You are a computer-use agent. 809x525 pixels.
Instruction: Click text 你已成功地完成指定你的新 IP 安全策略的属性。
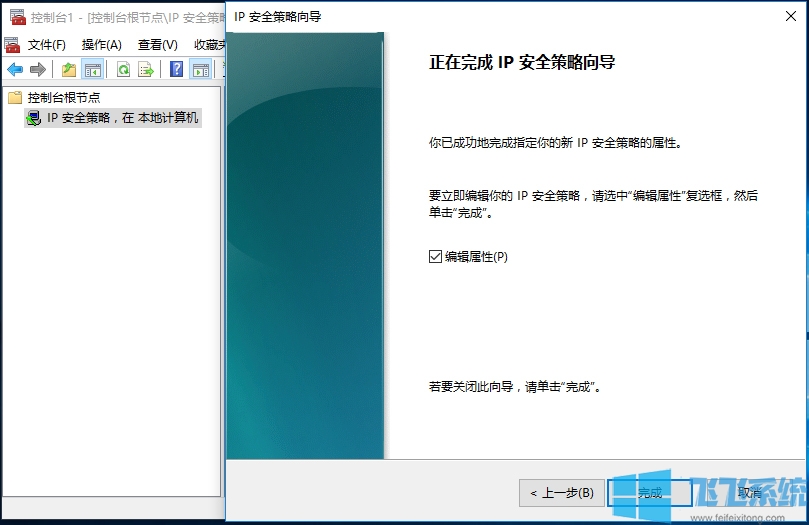point(556,143)
